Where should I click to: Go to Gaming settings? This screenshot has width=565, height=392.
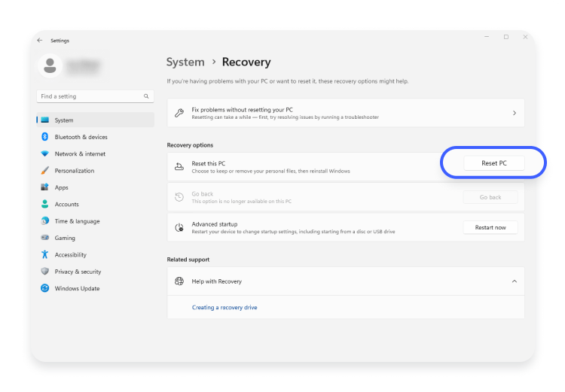point(96,238)
